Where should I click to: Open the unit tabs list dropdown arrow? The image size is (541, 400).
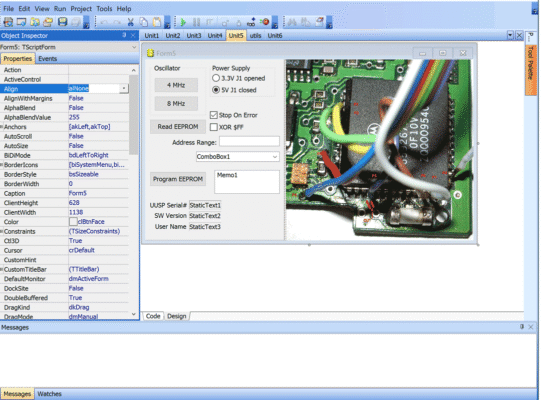[x=510, y=35]
